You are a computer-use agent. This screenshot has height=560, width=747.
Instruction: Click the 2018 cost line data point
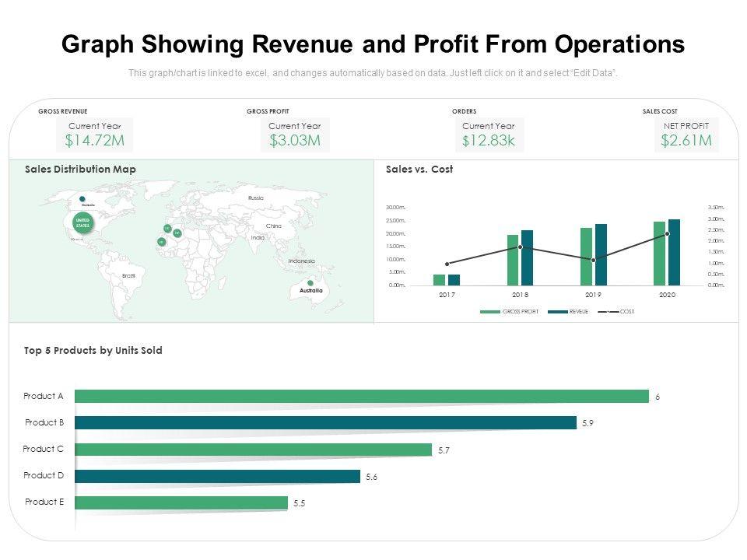click(x=521, y=247)
